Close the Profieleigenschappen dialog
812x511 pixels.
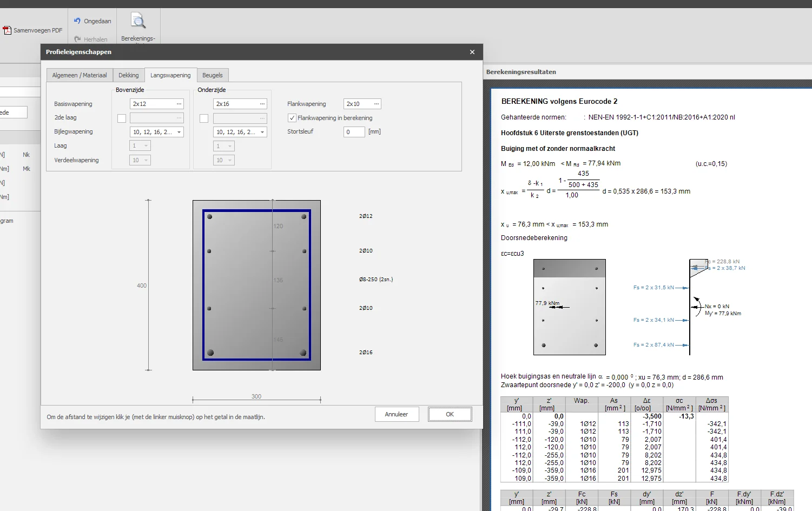(472, 52)
